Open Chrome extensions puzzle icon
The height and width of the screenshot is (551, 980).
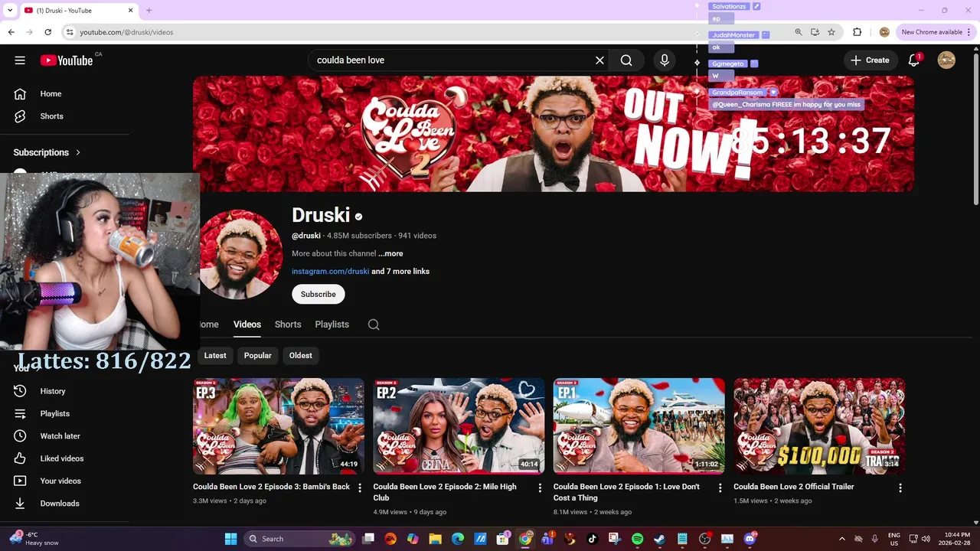(x=857, y=32)
